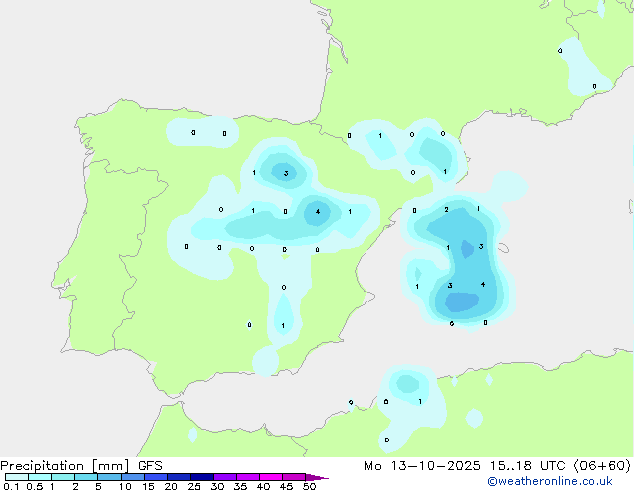This screenshot has width=634, height=490.
Task: Click the purple arrow tip beyond 50 mm
Action: pos(317,477)
